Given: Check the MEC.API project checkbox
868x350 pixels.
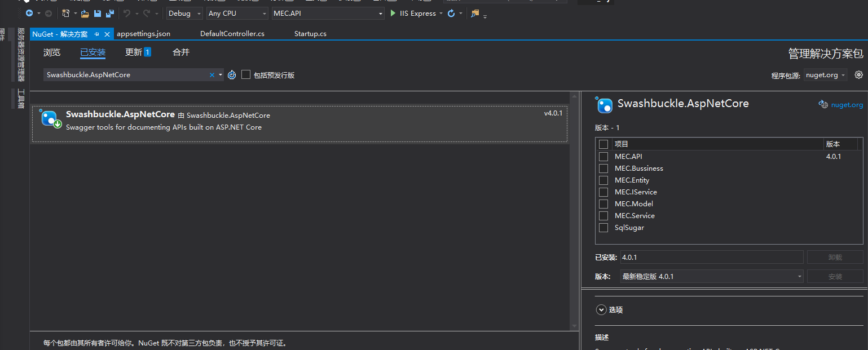Looking at the screenshot, I should tap(603, 157).
